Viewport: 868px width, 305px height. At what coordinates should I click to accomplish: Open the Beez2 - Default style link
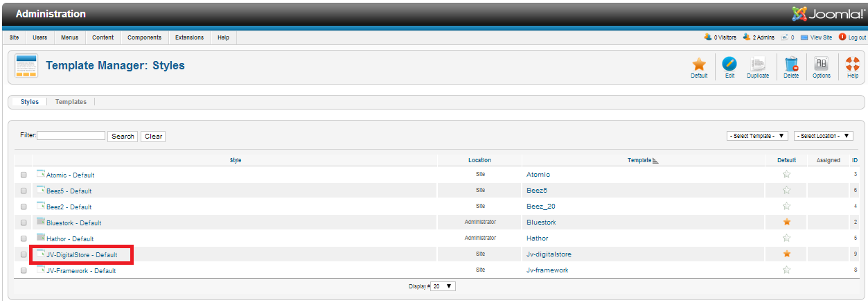(69, 207)
